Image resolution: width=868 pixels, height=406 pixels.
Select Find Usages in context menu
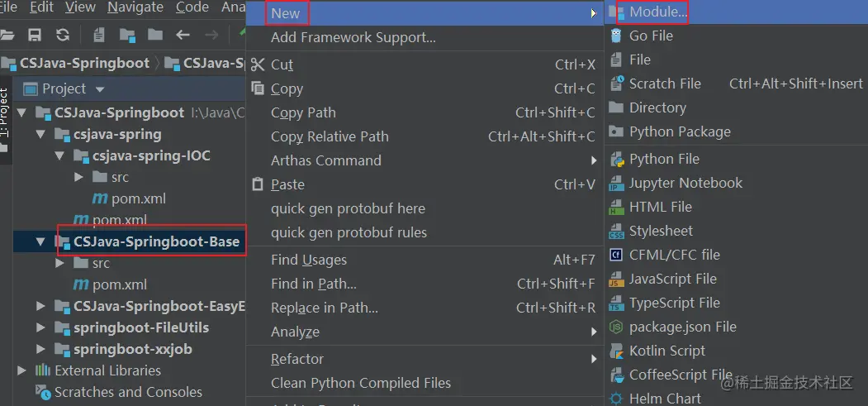pos(308,260)
